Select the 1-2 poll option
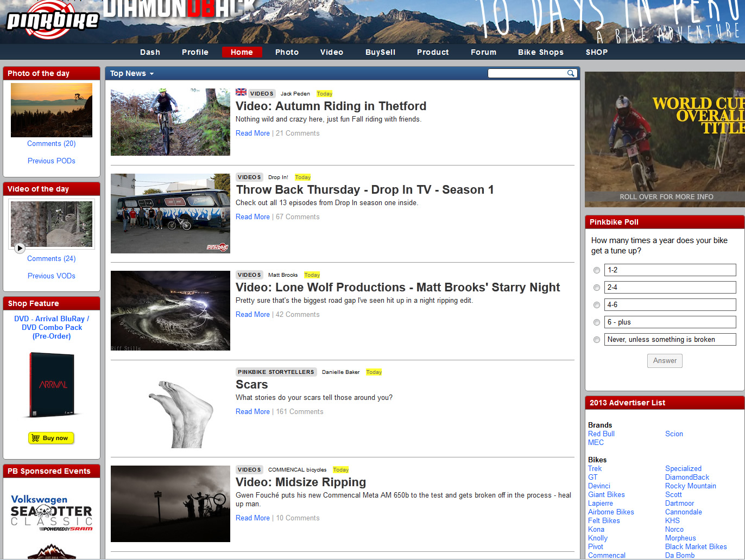 (x=597, y=270)
